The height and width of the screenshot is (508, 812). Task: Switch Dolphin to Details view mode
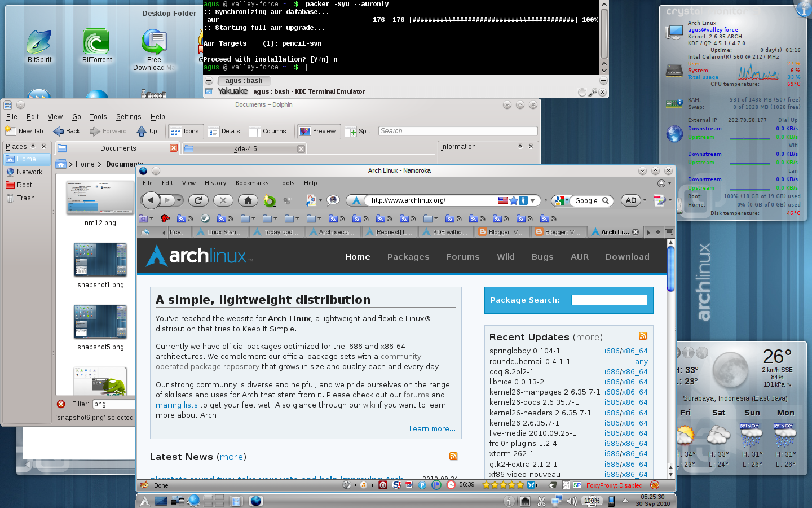[224, 131]
